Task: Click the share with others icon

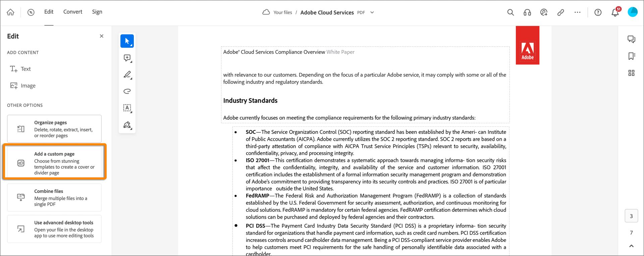Action: click(544, 12)
